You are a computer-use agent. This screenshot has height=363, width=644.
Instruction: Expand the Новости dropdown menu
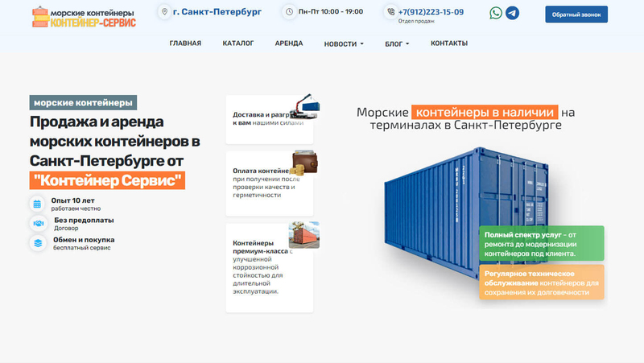(x=344, y=44)
